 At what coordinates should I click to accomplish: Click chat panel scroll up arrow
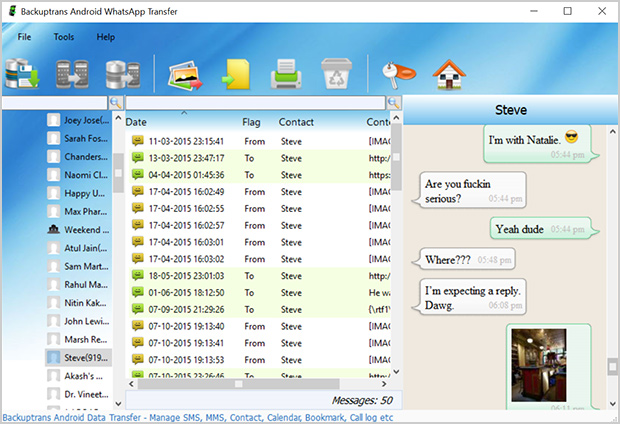pyautogui.click(x=612, y=132)
